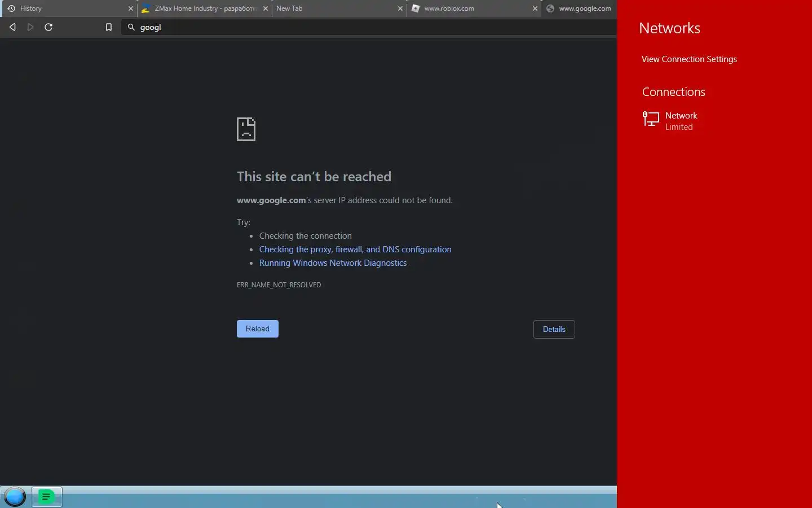The height and width of the screenshot is (508, 812).
Task: Click the ERR_NAME_NOT_RESOLVED error code
Action: [x=279, y=285]
